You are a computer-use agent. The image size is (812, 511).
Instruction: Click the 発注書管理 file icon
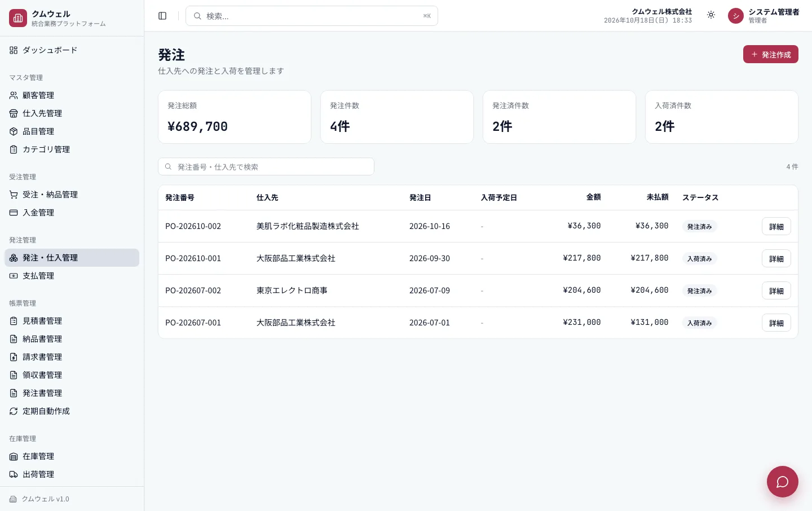tap(14, 393)
